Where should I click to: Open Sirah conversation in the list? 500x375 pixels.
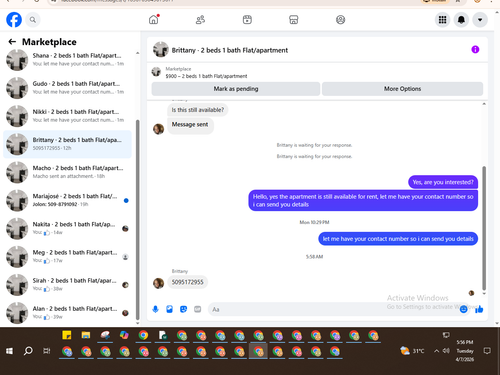pyautogui.click(x=68, y=285)
